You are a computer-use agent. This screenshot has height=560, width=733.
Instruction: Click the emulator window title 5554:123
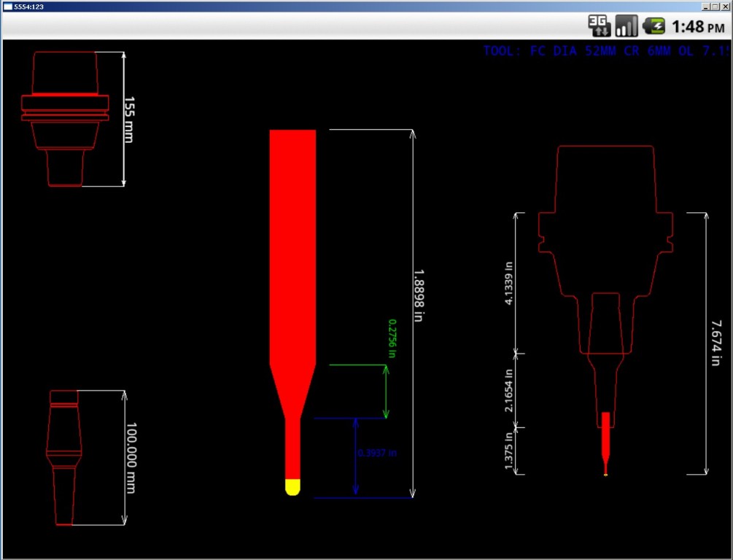tap(28, 7)
